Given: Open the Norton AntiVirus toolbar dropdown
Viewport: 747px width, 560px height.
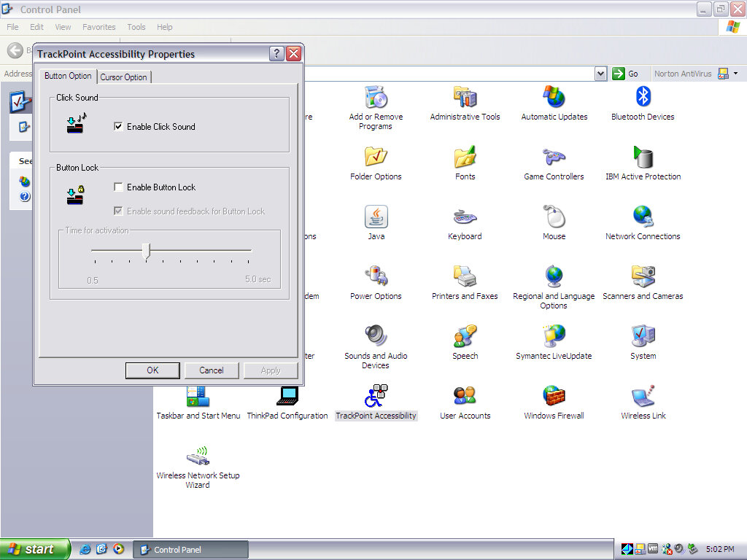Looking at the screenshot, I should click(735, 74).
